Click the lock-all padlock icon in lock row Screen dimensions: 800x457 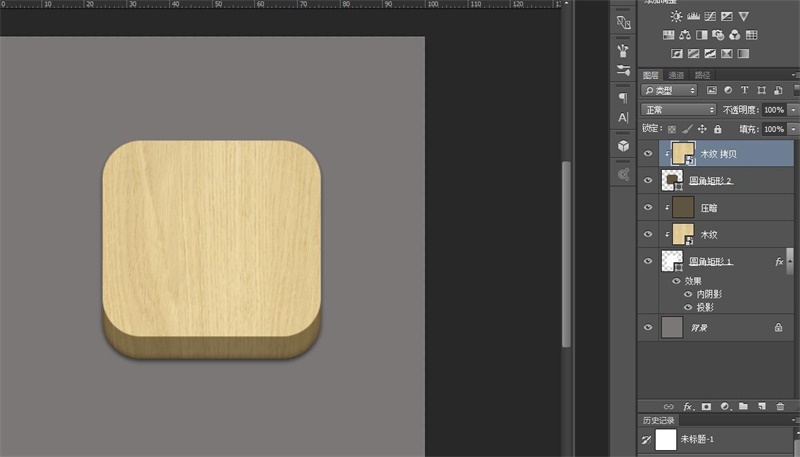[718, 129]
